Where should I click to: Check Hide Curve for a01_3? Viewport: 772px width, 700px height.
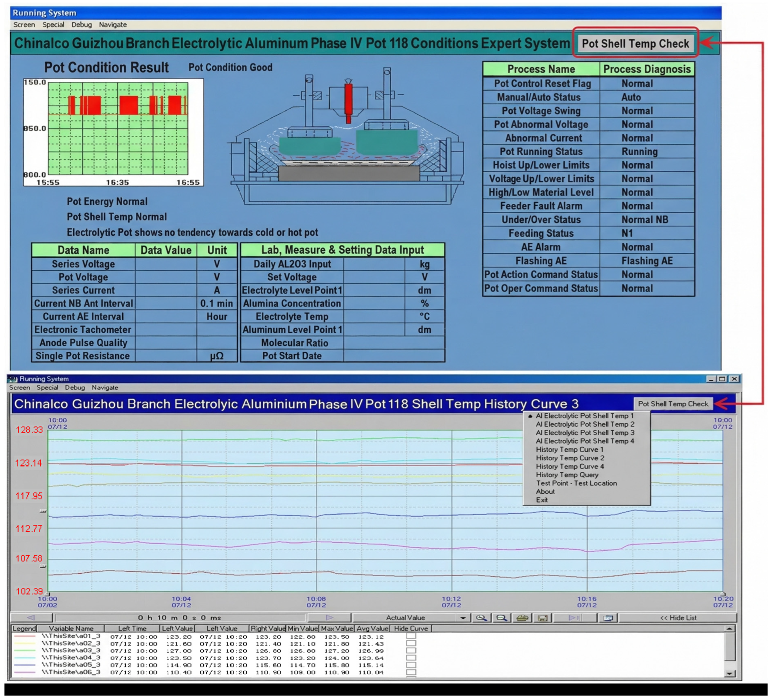(411, 636)
